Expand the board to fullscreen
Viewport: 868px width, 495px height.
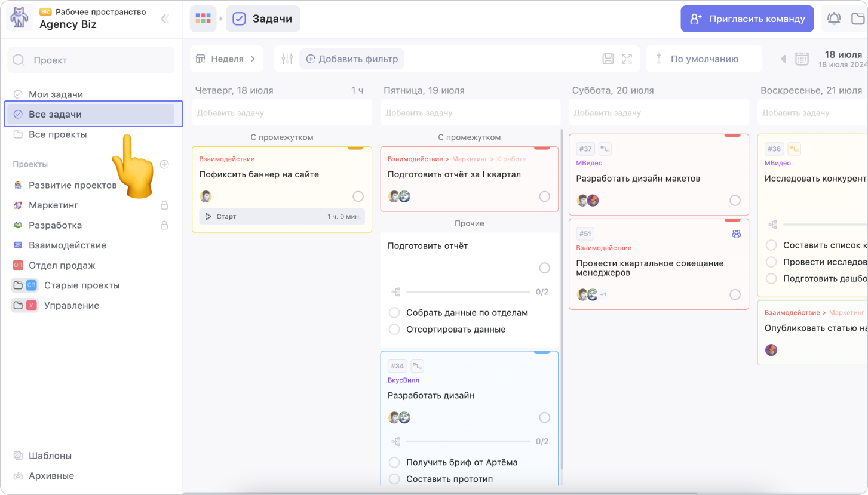(x=627, y=59)
